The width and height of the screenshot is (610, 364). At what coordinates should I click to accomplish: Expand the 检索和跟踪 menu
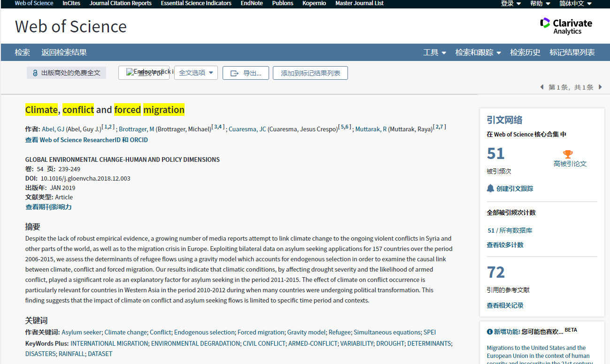(478, 53)
